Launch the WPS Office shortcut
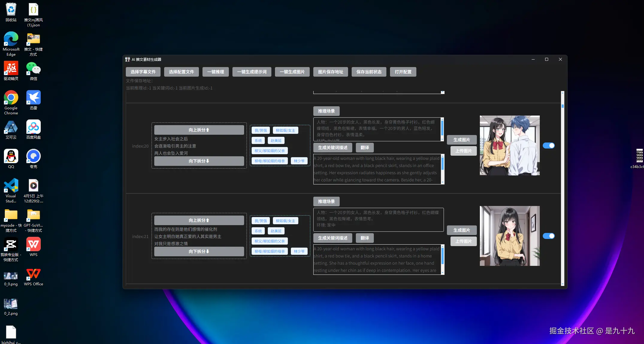This screenshot has height=344, width=644. pyautogui.click(x=34, y=274)
